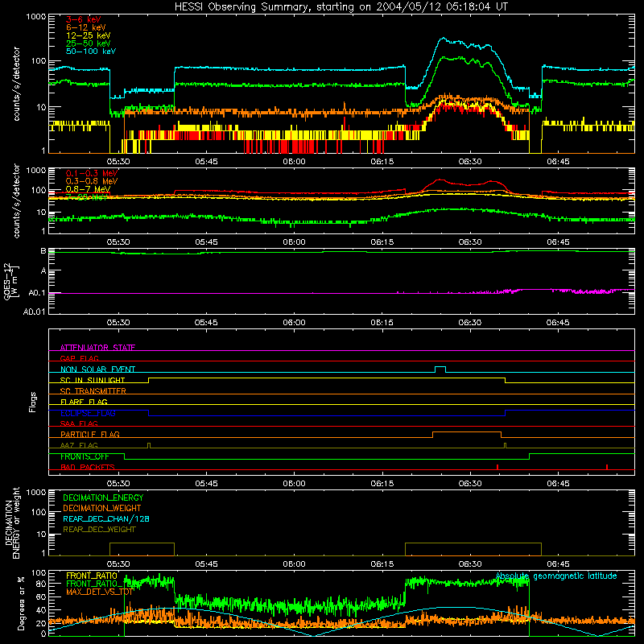Click the 0.8-7 MeV legend entry
The image size is (644, 644).
pos(88,189)
